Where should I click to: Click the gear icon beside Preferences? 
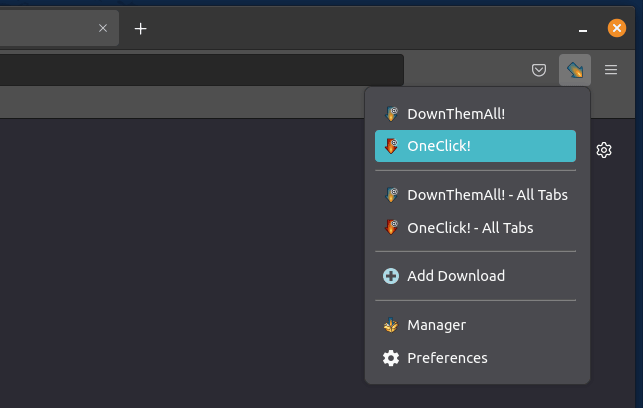[391, 358]
